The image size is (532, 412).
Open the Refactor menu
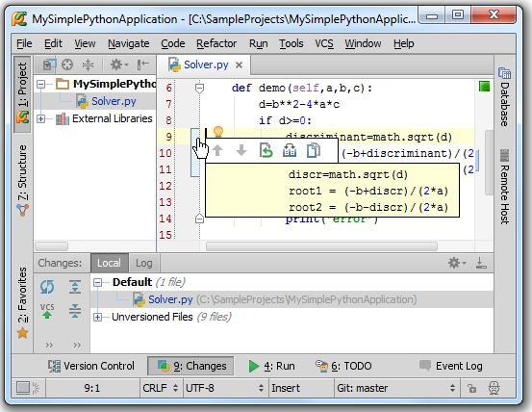click(x=216, y=43)
